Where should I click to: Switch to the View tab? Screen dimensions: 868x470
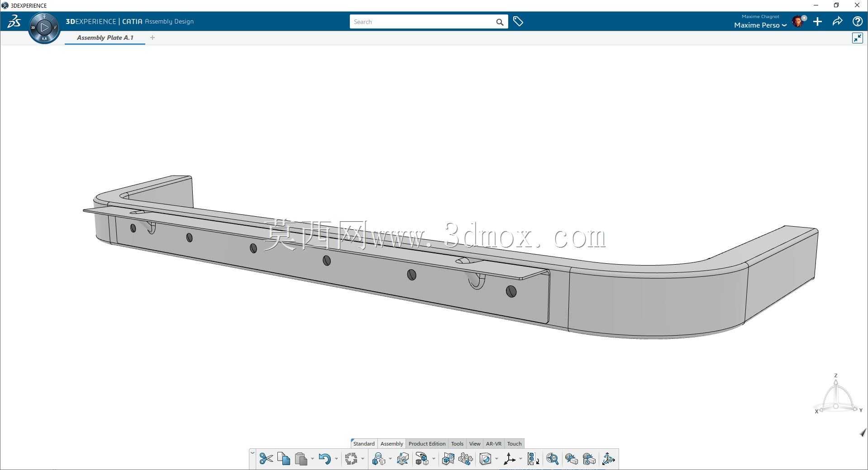point(475,444)
